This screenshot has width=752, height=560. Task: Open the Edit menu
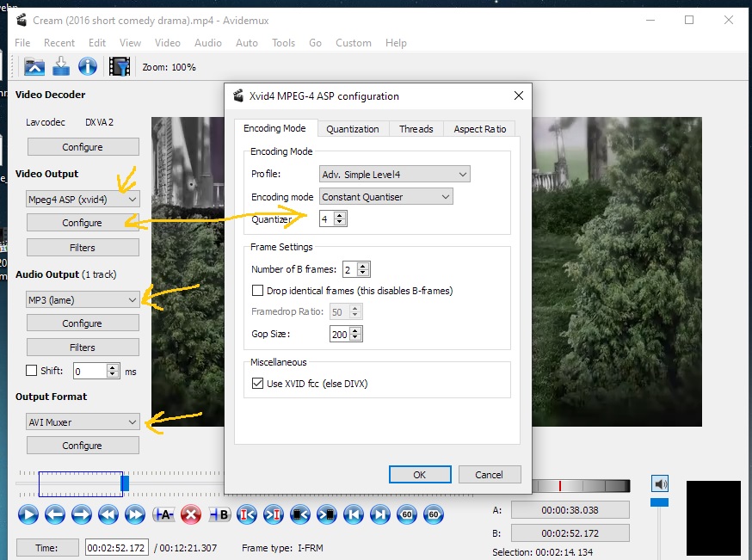click(x=97, y=43)
